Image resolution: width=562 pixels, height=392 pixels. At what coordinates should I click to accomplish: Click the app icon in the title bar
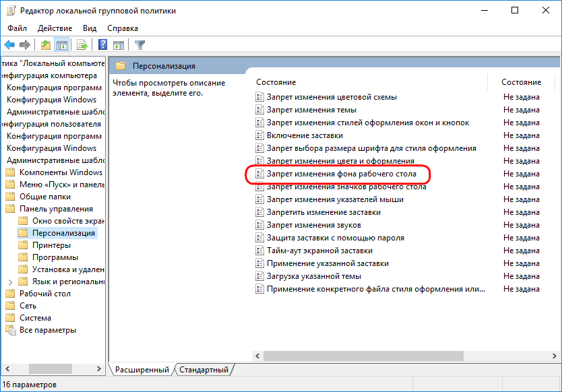[x=11, y=10]
